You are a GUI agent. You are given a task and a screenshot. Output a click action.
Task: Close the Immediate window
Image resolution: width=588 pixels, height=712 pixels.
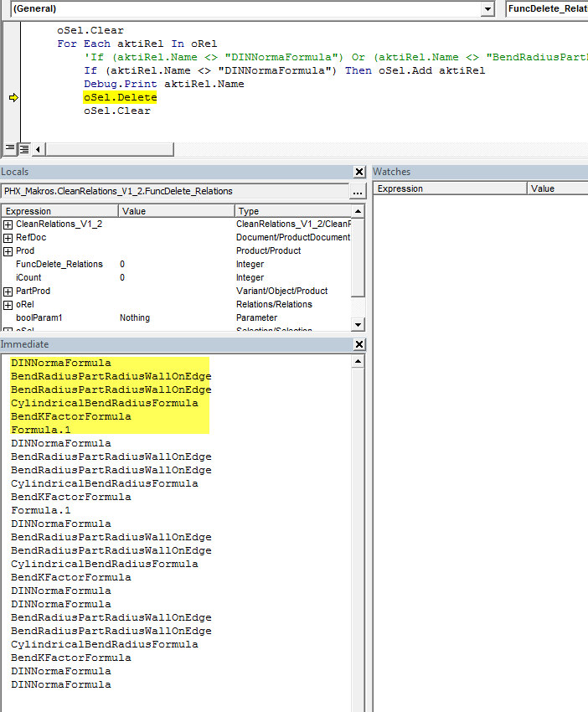pos(359,344)
